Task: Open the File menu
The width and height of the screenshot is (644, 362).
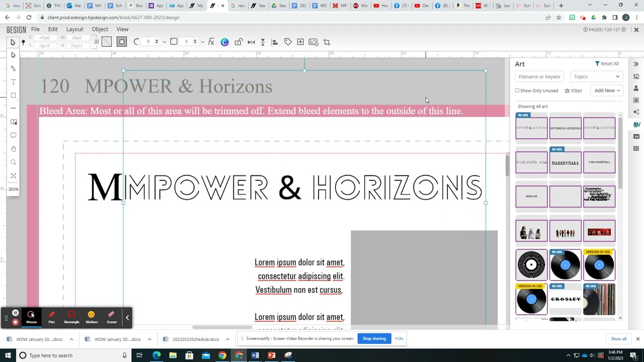Action: tap(35, 29)
